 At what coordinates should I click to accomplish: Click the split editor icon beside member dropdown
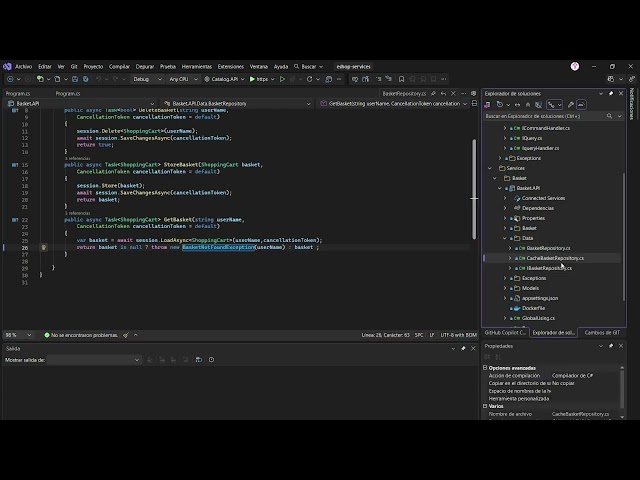click(474, 104)
